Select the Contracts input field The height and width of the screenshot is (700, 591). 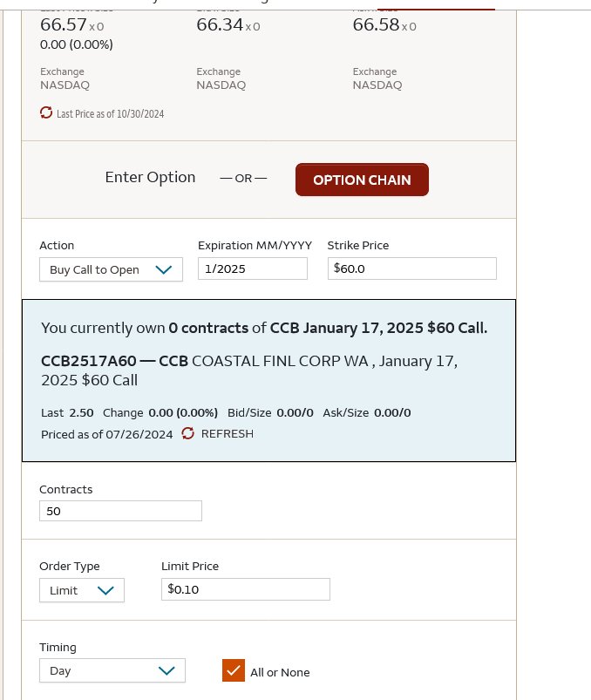click(120, 511)
